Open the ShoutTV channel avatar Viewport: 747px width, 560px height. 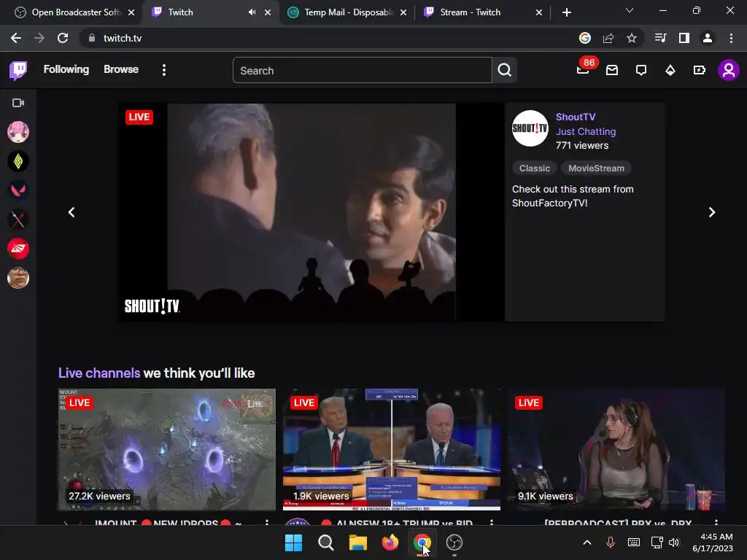click(530, 128)
